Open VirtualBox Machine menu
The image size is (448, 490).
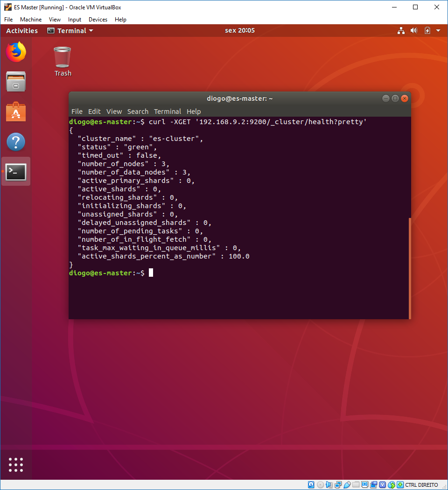click(31, 20)
